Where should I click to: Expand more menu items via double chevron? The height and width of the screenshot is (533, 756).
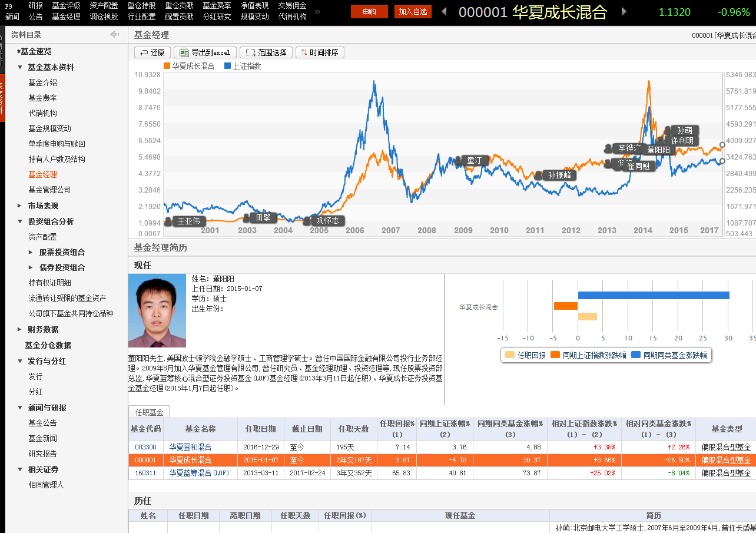click(316, 12)
